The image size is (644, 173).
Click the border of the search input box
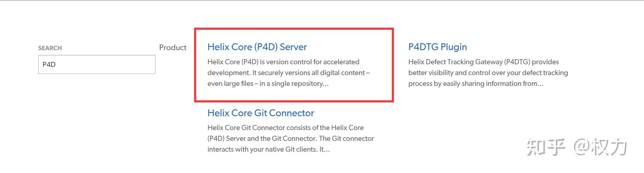(x=96, y=56)
